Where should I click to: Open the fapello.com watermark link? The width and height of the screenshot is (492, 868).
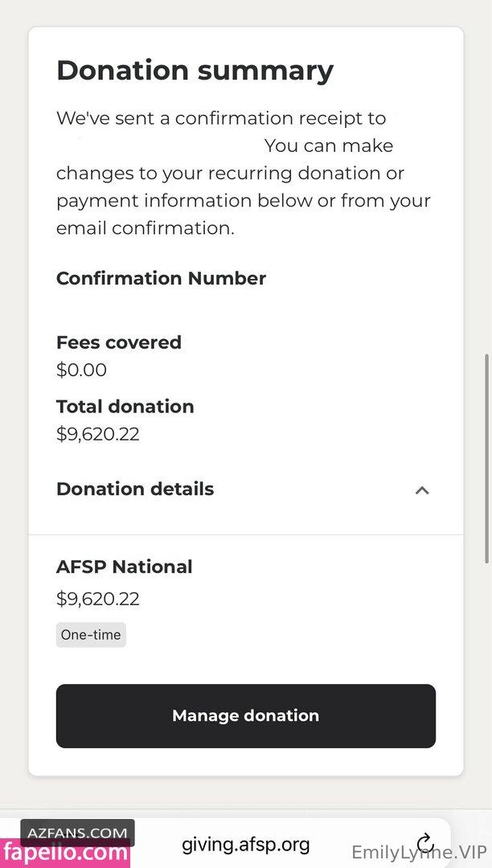pyautogui.click(x=64, y=852)
